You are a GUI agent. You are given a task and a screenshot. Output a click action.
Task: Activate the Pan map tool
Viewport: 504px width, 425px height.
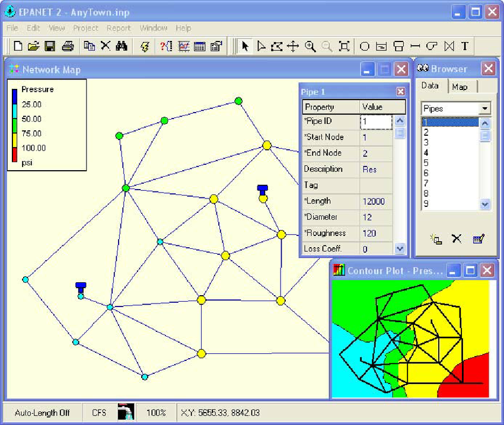(x=293, y=46)
